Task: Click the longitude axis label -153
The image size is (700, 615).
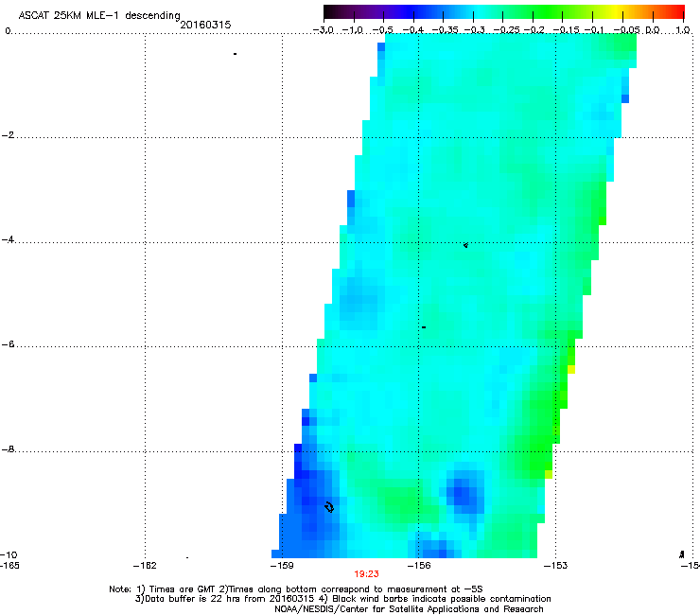Action: 556,566
